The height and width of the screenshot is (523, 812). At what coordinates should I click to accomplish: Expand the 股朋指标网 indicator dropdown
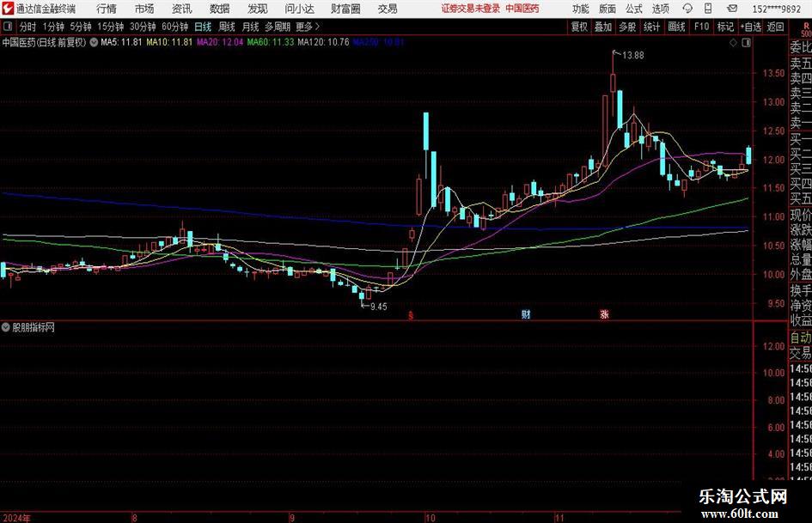click(x=6, y=328)
